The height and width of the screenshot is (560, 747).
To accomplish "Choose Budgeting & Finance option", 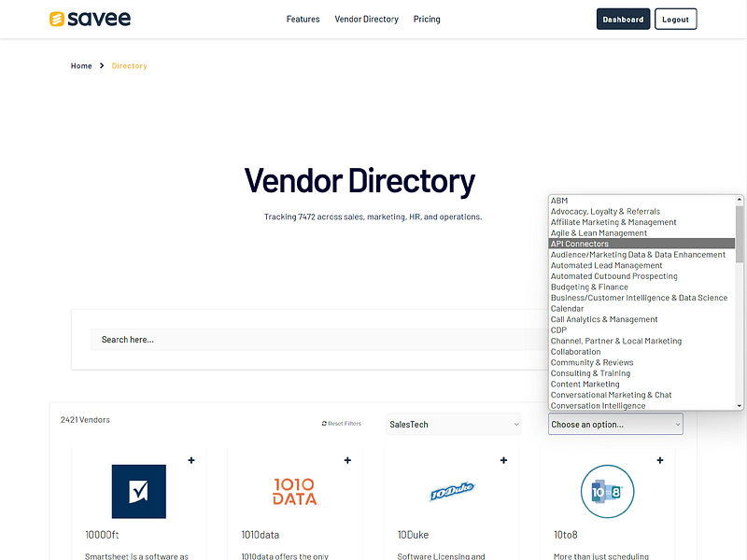I will 641,287.
